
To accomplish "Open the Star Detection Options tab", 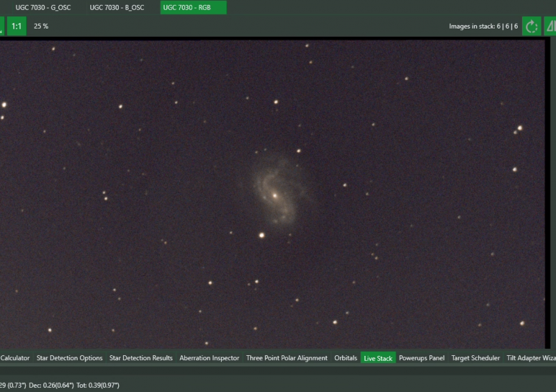I will [x=69, y=358].
